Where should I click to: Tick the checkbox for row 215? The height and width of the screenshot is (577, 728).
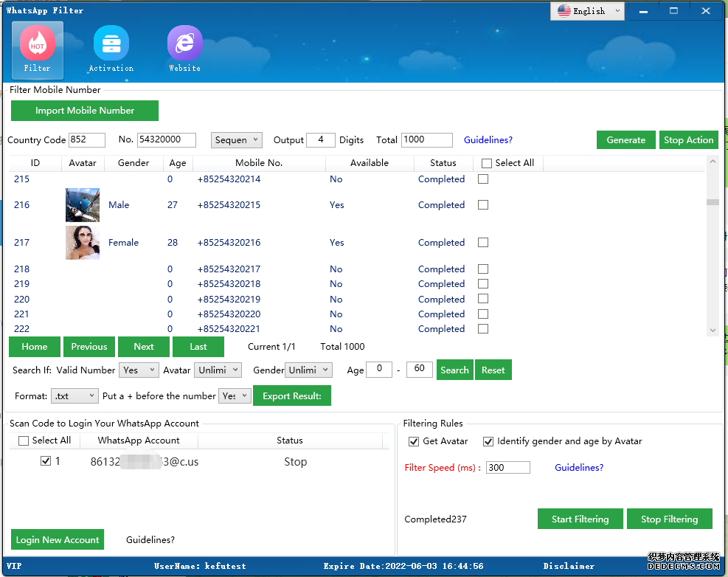pos(483,179)
